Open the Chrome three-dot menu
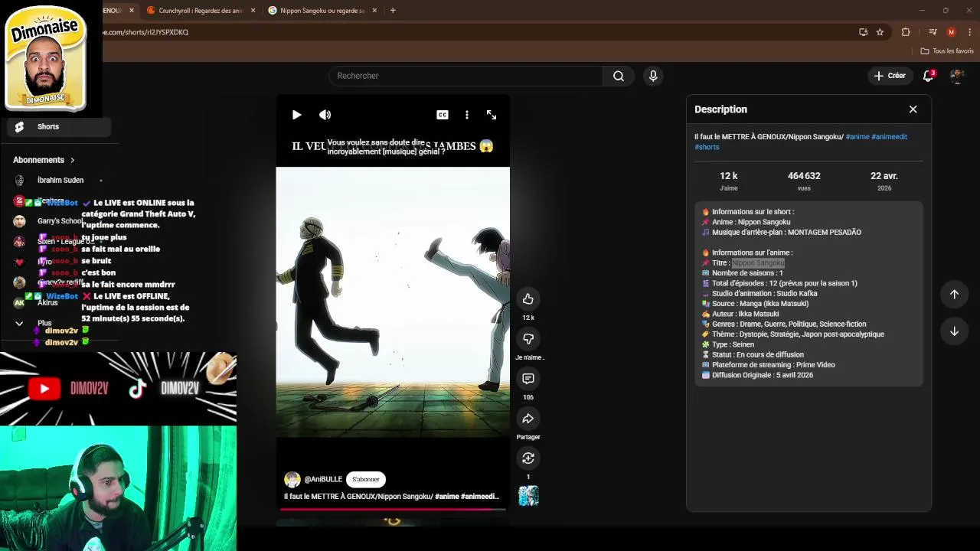 coord(969,32)
